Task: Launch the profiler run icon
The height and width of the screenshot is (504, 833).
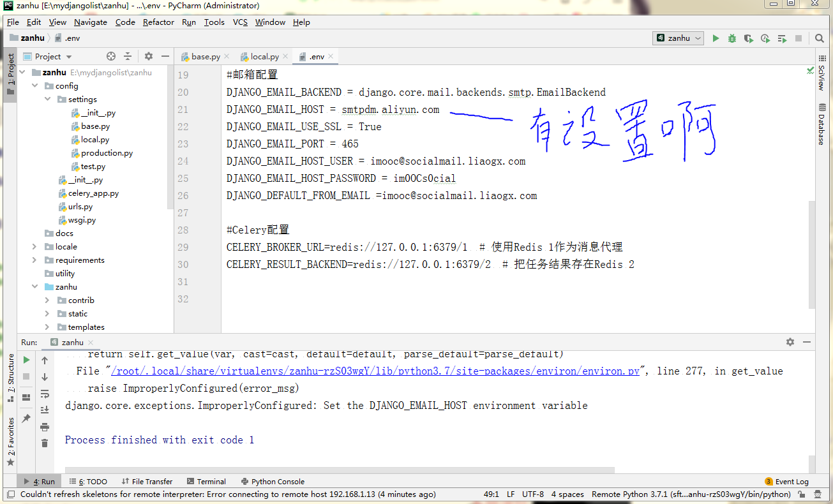Action: (x=765, y=38)
